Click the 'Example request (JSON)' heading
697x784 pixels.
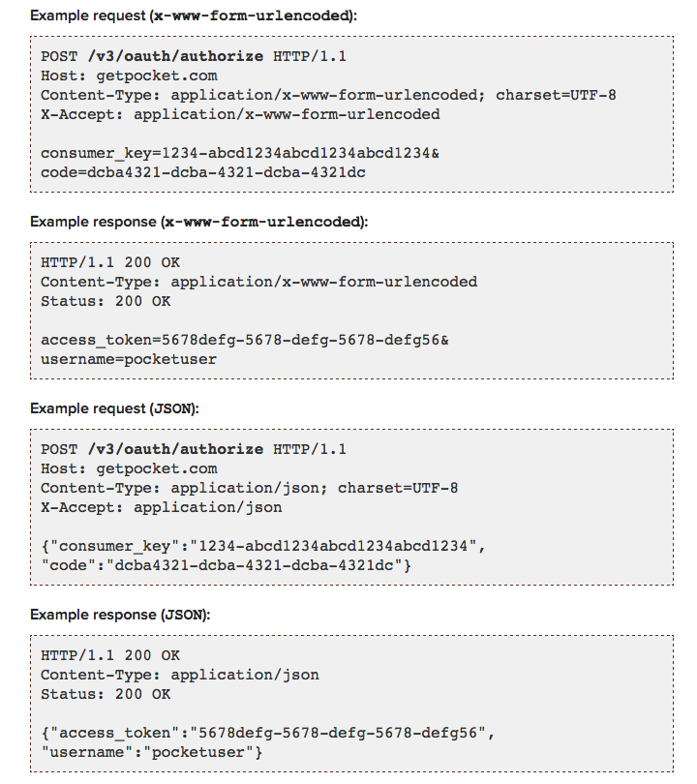114,408
